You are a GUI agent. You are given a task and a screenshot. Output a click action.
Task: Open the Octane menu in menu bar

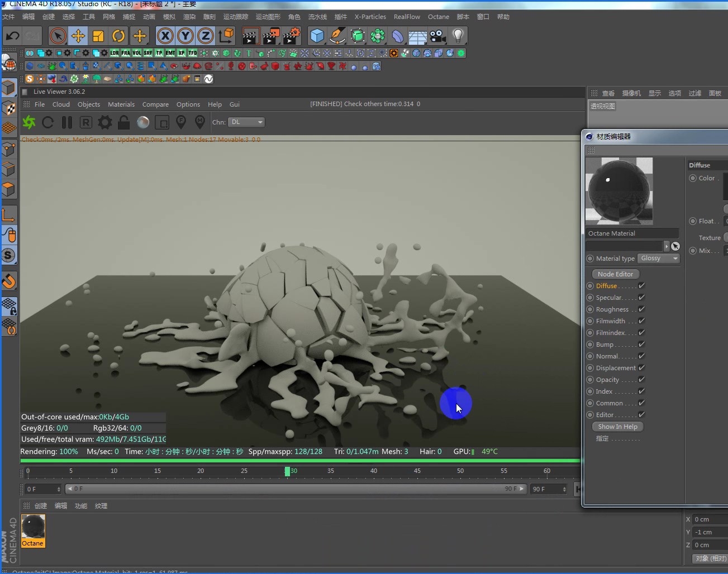[439, 17]
